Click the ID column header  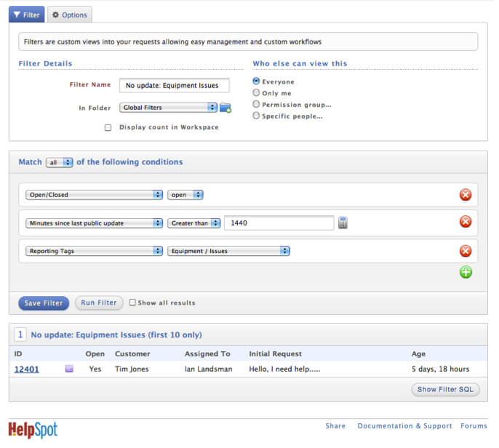18,353
